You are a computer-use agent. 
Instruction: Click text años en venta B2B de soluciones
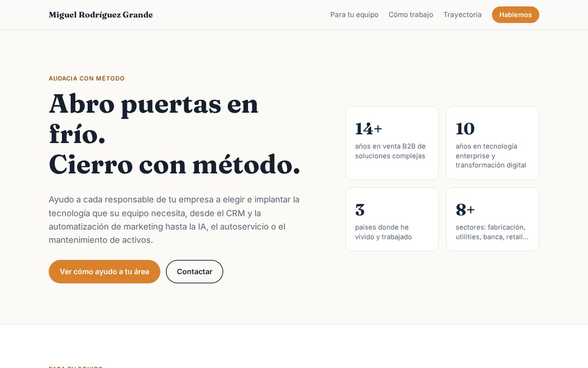(390, 151)
